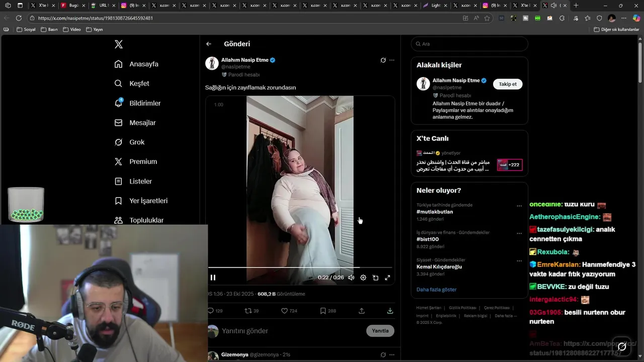Toggle picture-in-picture for the video
This screenshot has height=362, width=644.
click(x=375, y=278)
